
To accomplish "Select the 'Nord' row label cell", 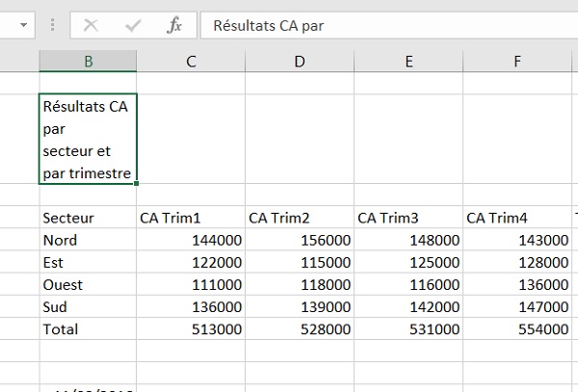I will coord(88,240).
